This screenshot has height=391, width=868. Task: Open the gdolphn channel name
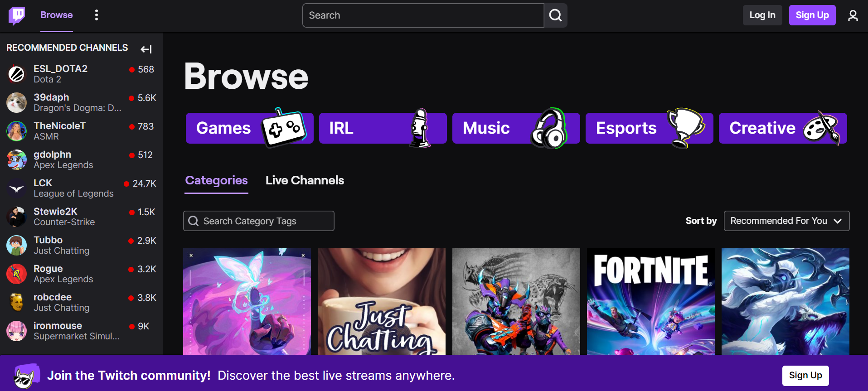[x=52, y=154]
